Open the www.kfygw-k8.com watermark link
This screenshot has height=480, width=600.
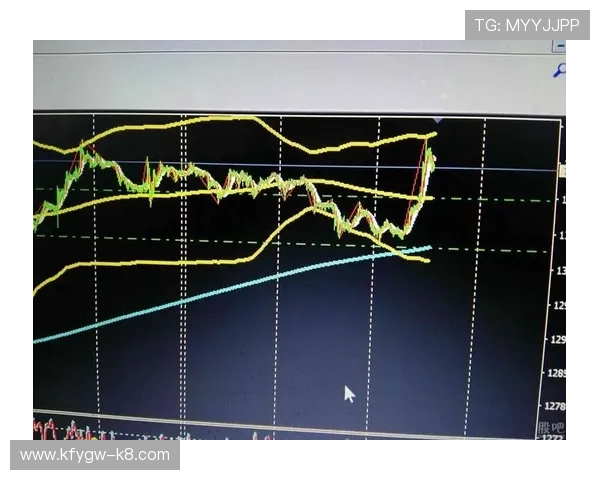tap(96, 456)
